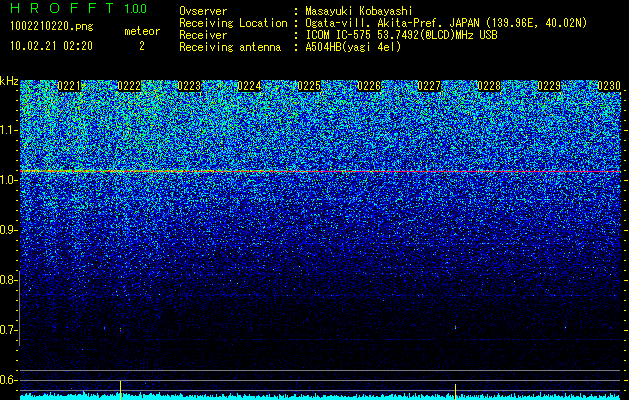Click the 0224 time marker
This screenshot has width=629, height=400.
pyautogui.click(x=249, y=86)
